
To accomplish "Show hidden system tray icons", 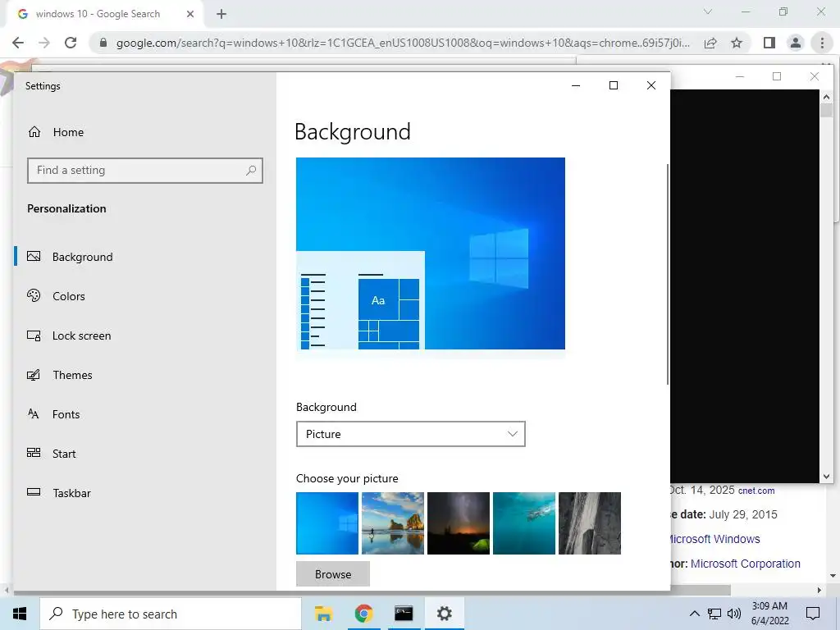I will click(694, 614).
